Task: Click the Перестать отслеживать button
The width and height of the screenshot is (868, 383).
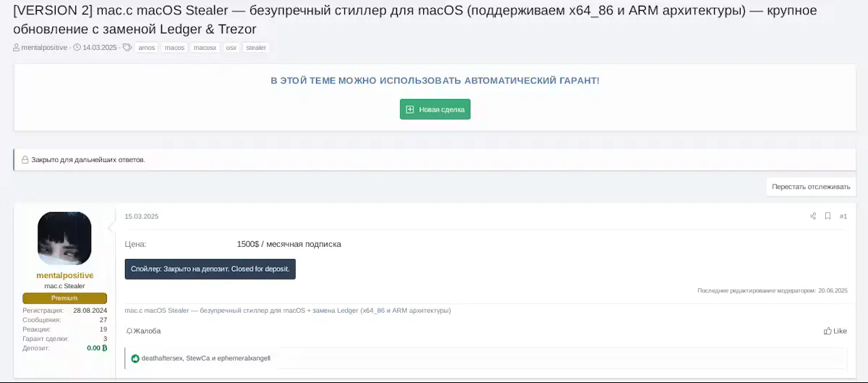Action: tap(811, 187)
